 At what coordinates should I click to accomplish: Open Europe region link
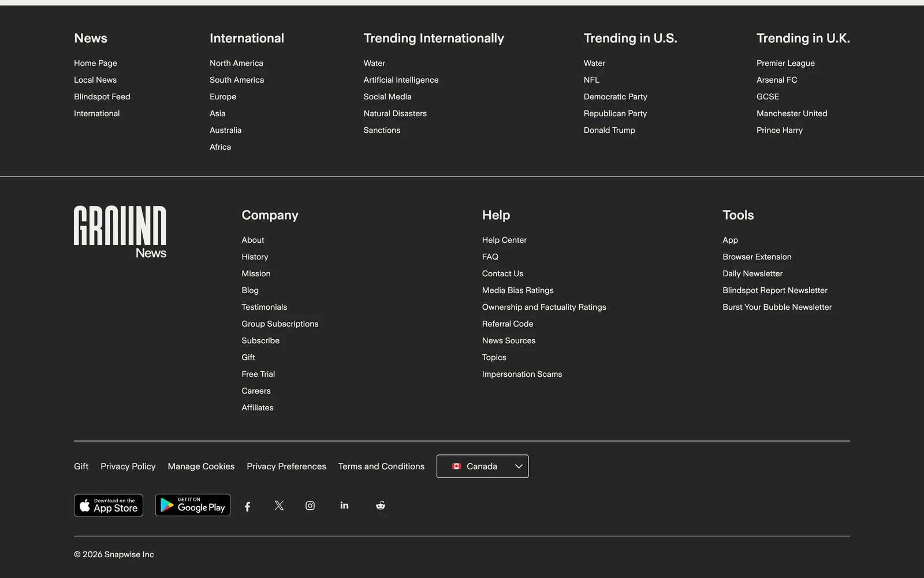(223, 97)
